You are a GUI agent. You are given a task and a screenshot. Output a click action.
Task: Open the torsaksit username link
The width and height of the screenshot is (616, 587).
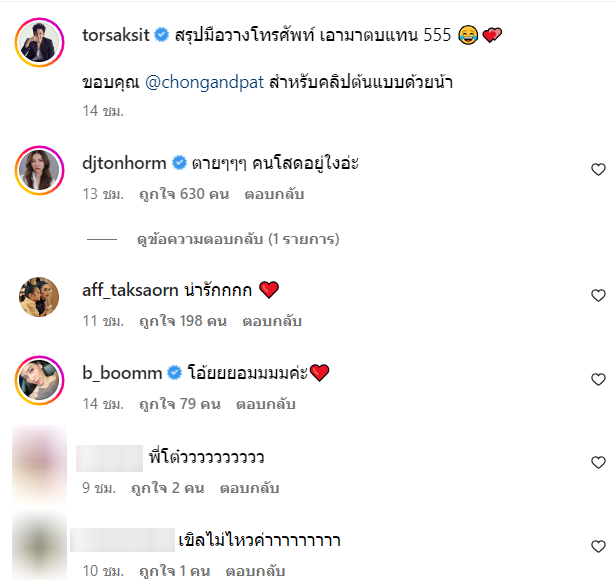pos(116,35)
